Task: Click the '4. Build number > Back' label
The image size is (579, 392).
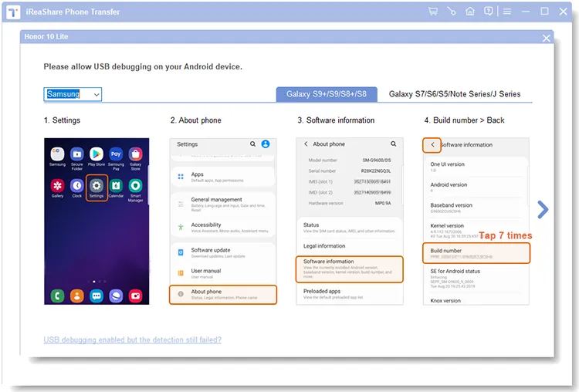Action: 464,120
